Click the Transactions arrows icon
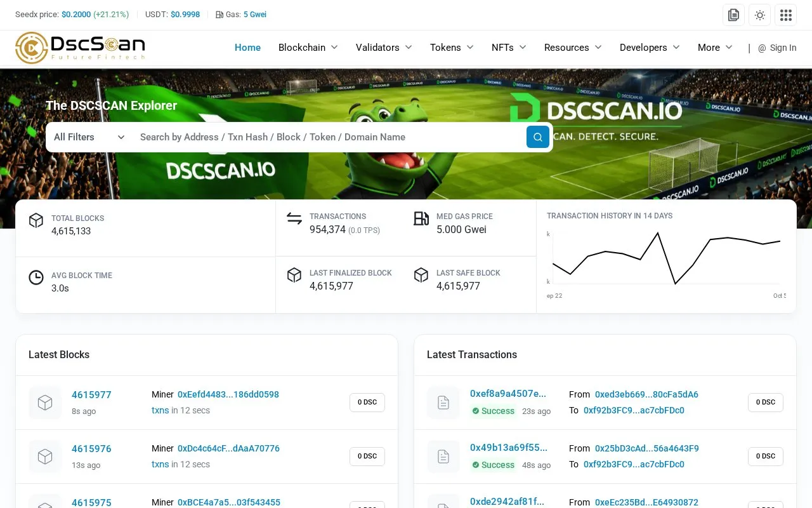The width and height of the screenshot is (812, 508). 294,218
